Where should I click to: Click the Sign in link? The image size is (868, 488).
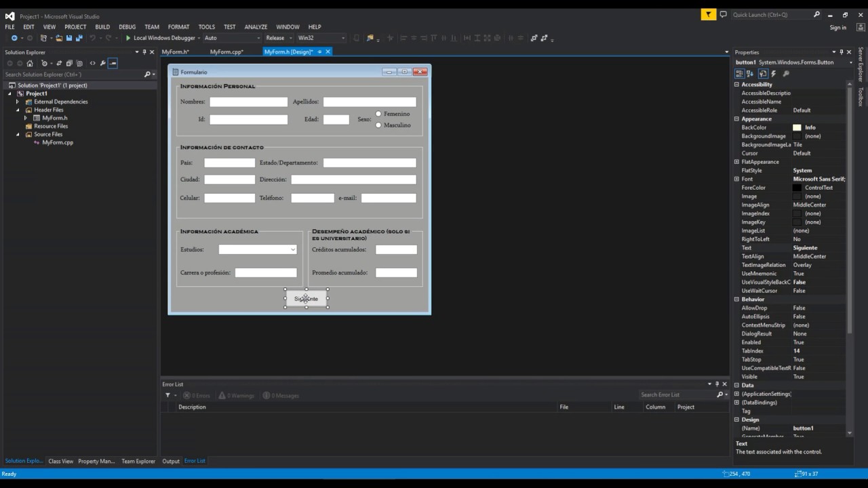tap(838, 28)
